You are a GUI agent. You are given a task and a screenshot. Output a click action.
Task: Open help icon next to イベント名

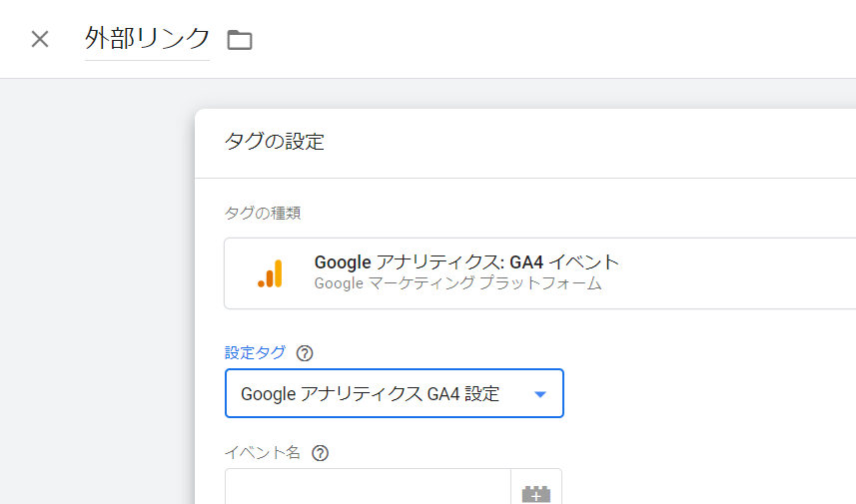tap(320, 453)
